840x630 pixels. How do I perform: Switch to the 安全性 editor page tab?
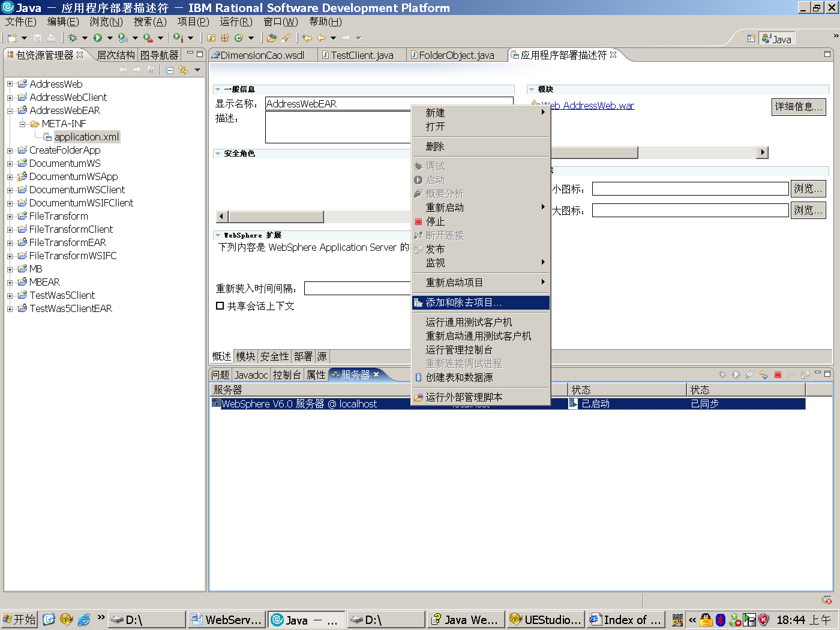[275, 356]
